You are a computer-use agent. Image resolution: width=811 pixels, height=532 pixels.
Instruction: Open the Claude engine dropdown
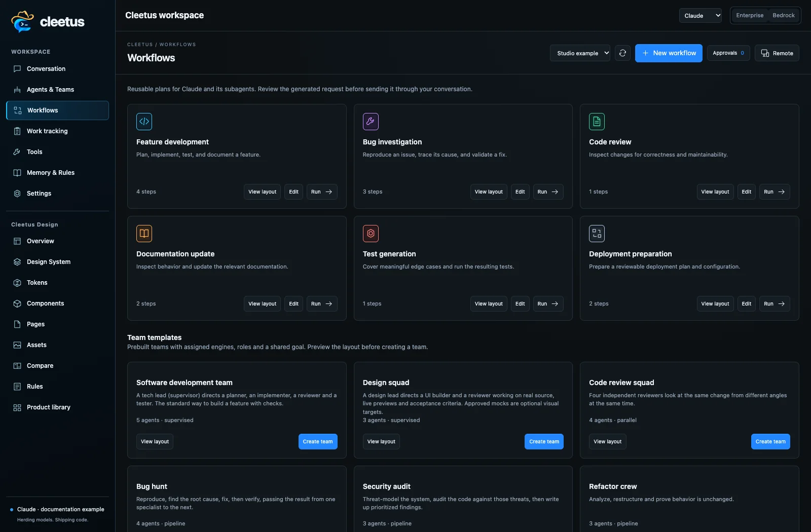coord(700,16)
